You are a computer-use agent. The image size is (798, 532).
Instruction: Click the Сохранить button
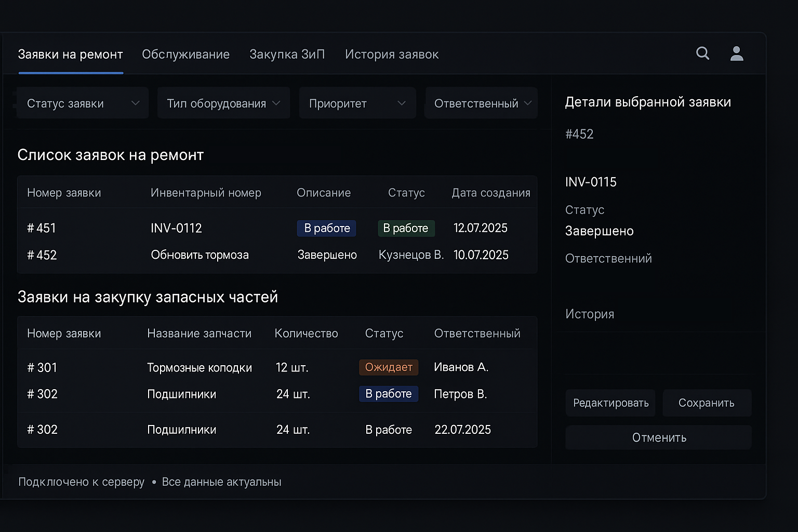[x=707, y=403]
